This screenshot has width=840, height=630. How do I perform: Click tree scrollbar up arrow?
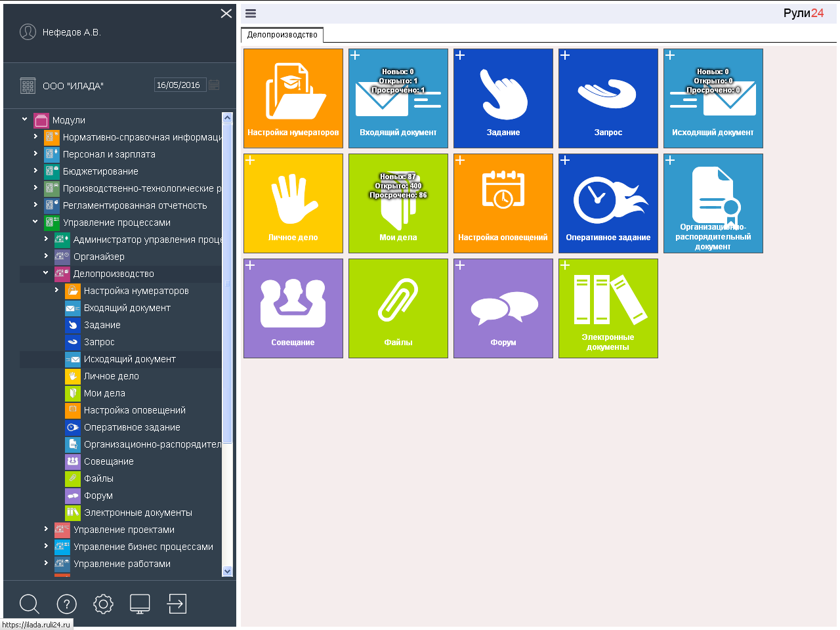(x=228, y=118)
